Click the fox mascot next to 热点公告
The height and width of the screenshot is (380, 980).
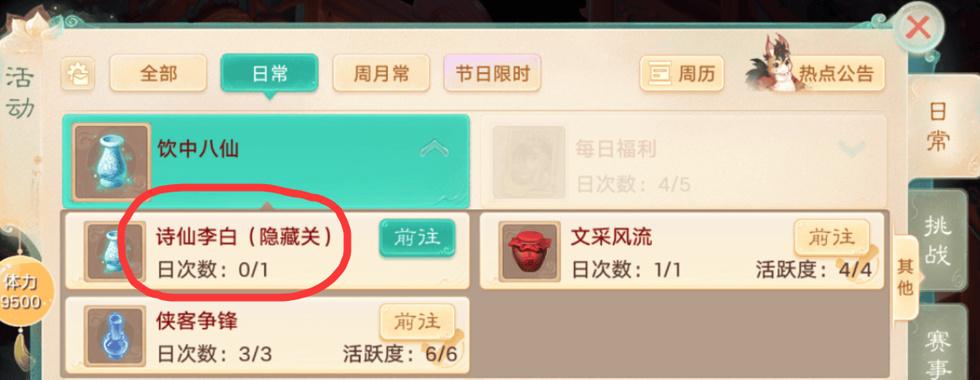pyautogui.click(x=772, y=65)
